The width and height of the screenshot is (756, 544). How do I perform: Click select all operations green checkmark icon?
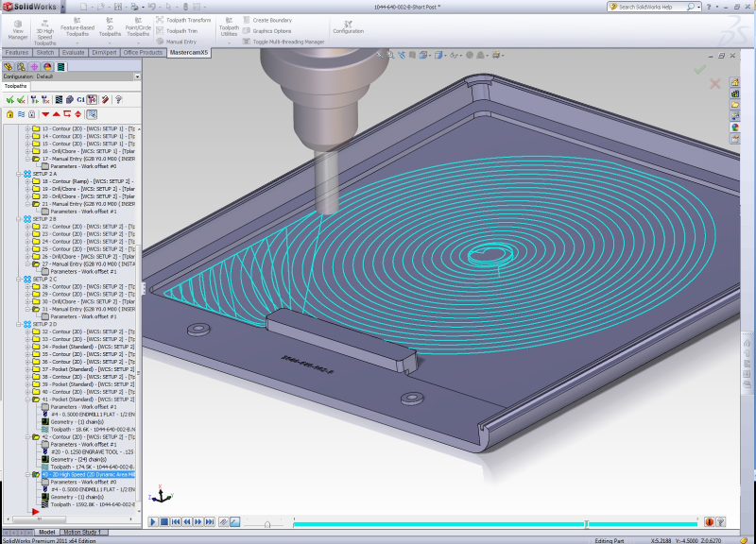(x=9, y=99)
